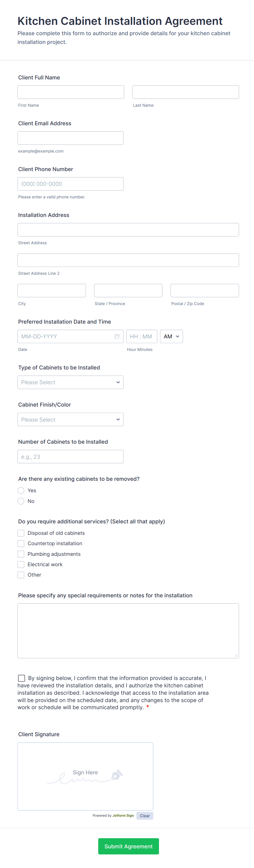Image resolution: width=254 pixels, height=868 pixels.
Task: Focus the First Name field
Action: click(x=71, y=92)
